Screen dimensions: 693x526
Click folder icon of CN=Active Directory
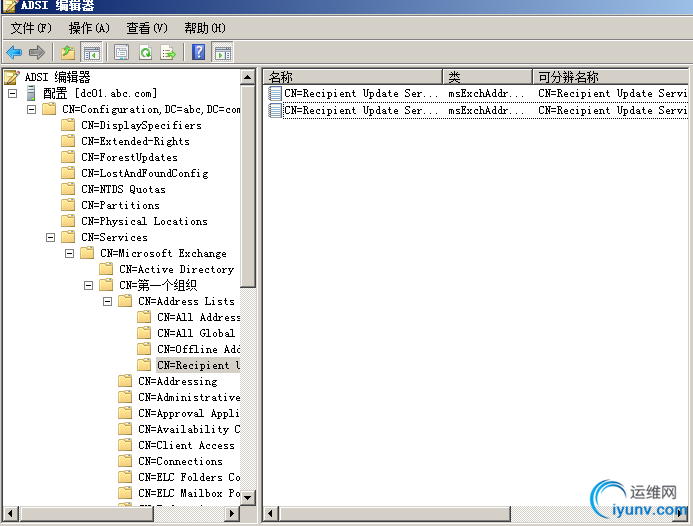pyautogui.click(x=106, y=269)
